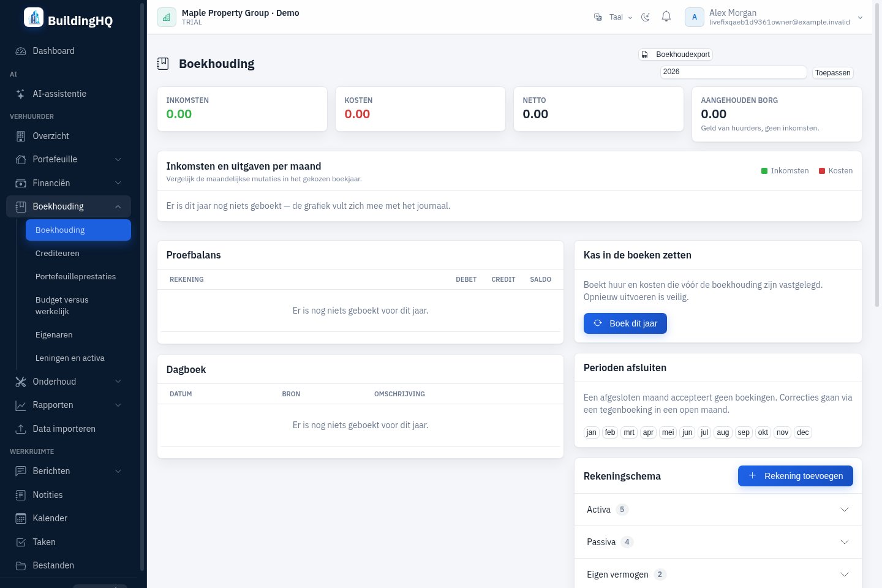Screen dimensions: 882x588
Task: Open Bestanden folder item
Action: (x=69, y=565)
